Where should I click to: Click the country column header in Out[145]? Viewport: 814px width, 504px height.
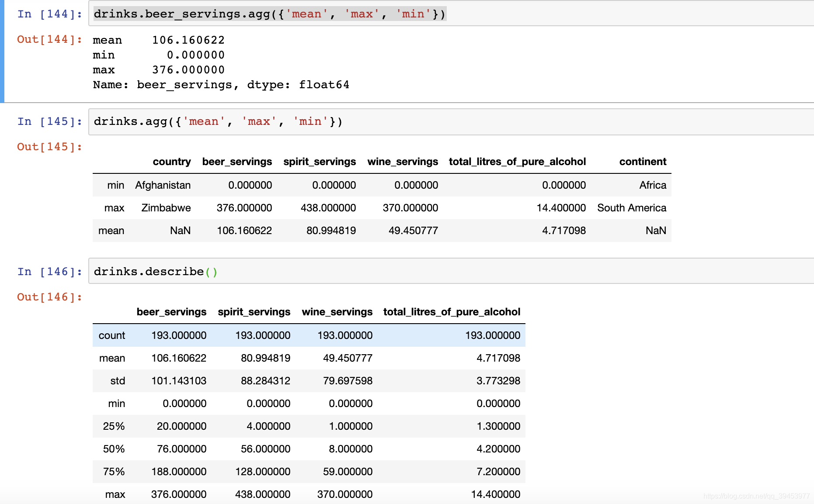pyautogui.click(x=172, y=162)
